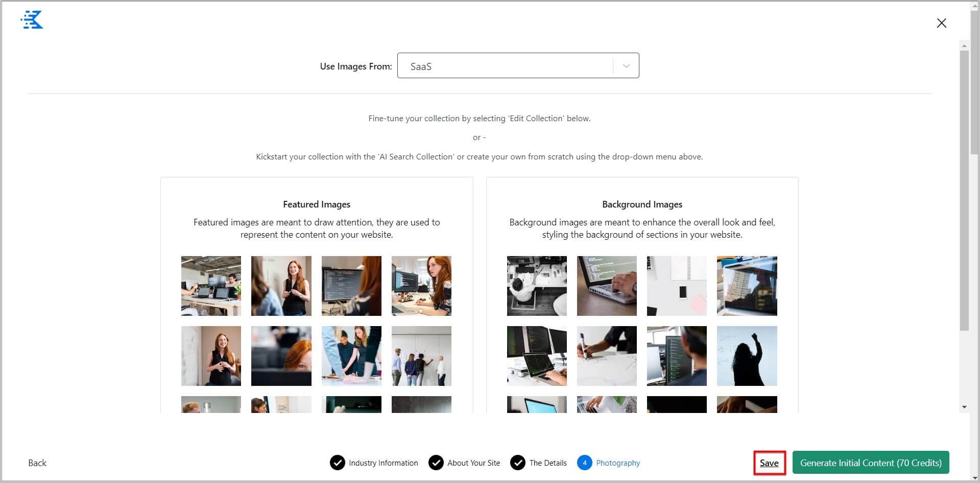Image resolution: width=980 pixels, height=483 pixels.
Task: Select the first featured image of open office
Action: pyautogui.click(x=211, y=286)
